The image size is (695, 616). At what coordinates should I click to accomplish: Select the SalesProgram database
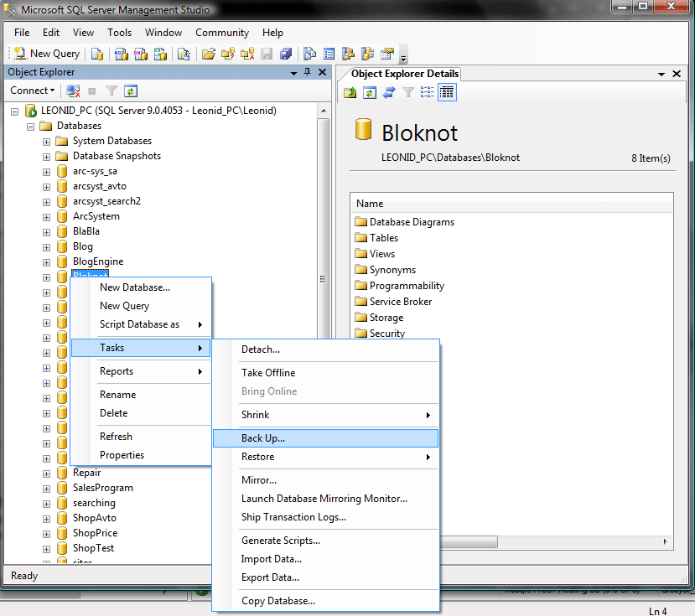click(x=103, y=488)
